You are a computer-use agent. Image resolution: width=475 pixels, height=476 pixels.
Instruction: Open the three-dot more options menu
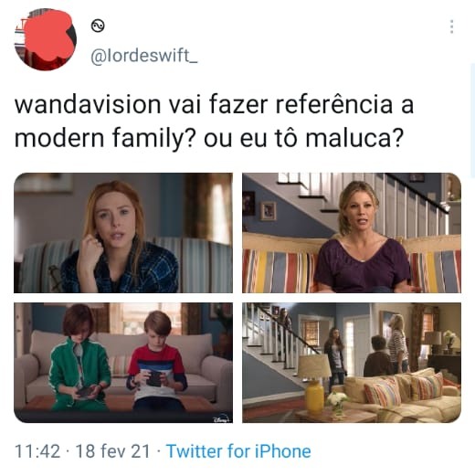[x=452, y=26]
